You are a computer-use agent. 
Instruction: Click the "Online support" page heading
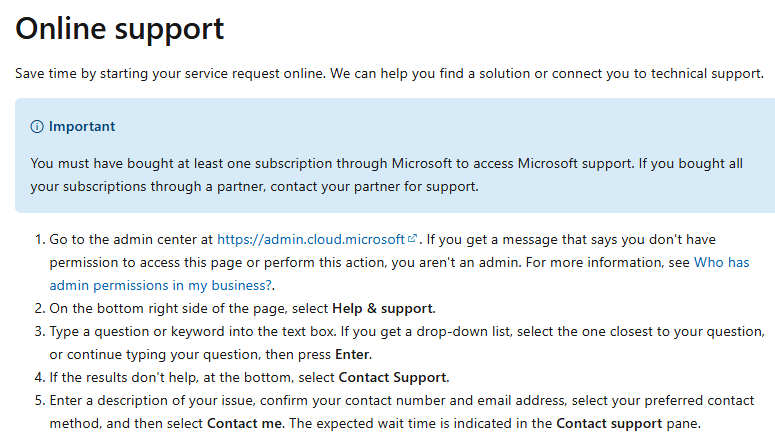pyautogui.click(x=119, y=28)
